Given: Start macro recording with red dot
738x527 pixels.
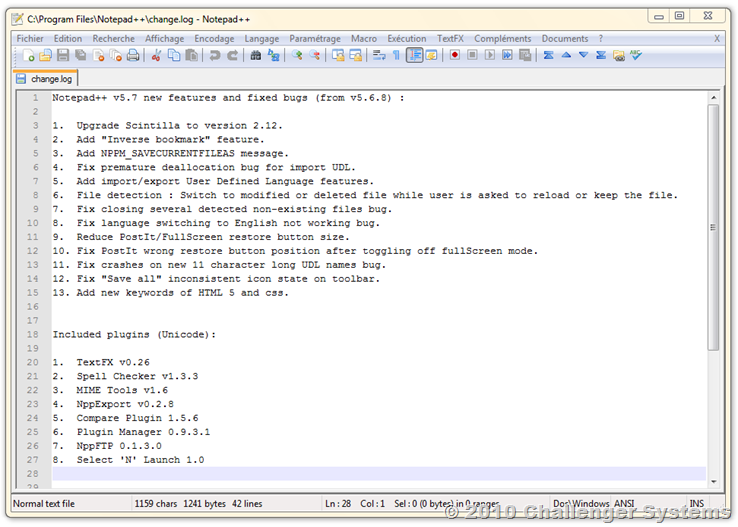Looking at the screenshot, I should (x=454, y=56).
